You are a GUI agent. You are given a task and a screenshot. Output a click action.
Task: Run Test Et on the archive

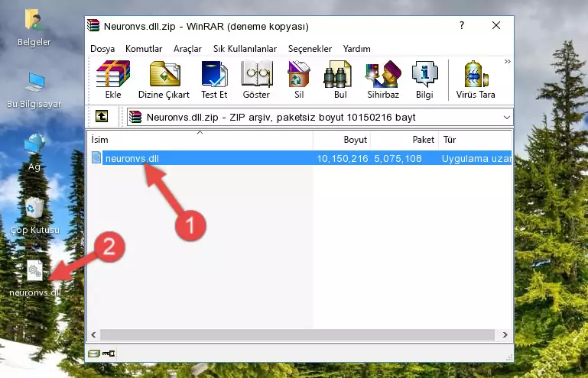[214, 79]
